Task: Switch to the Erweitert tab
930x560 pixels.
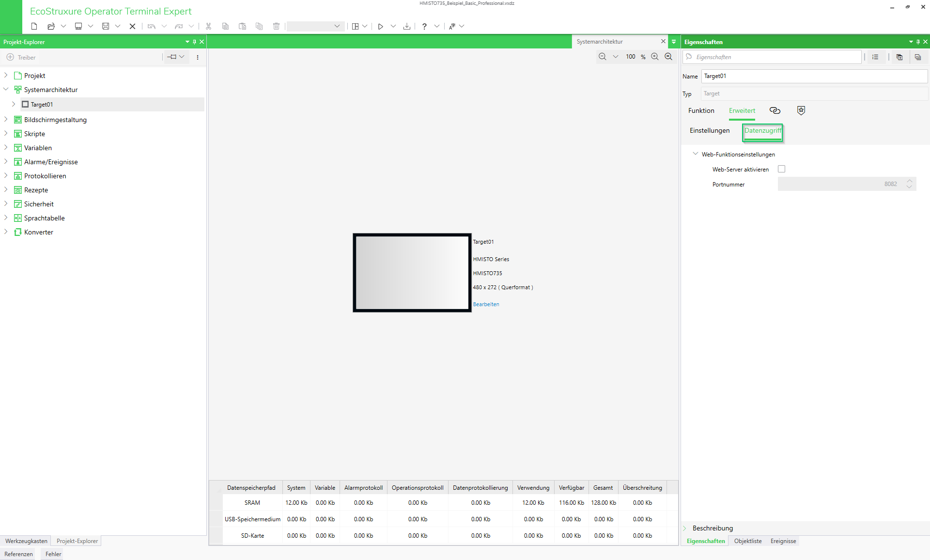Action: [742, 110]
